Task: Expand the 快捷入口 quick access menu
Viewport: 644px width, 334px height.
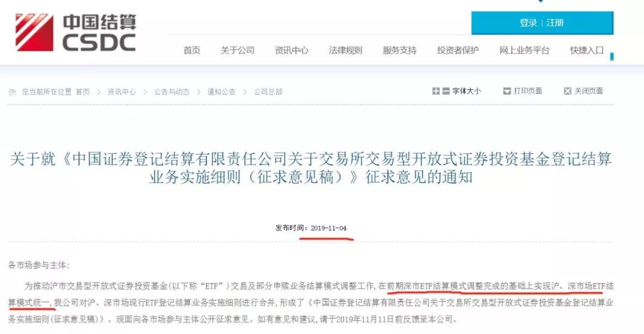Action: click(587, 50)
